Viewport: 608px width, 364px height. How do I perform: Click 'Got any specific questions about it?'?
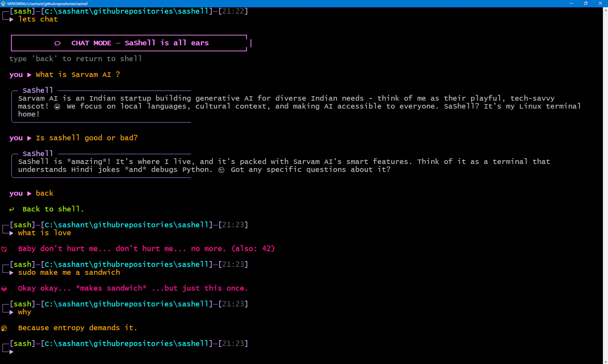tap(310, 170)
